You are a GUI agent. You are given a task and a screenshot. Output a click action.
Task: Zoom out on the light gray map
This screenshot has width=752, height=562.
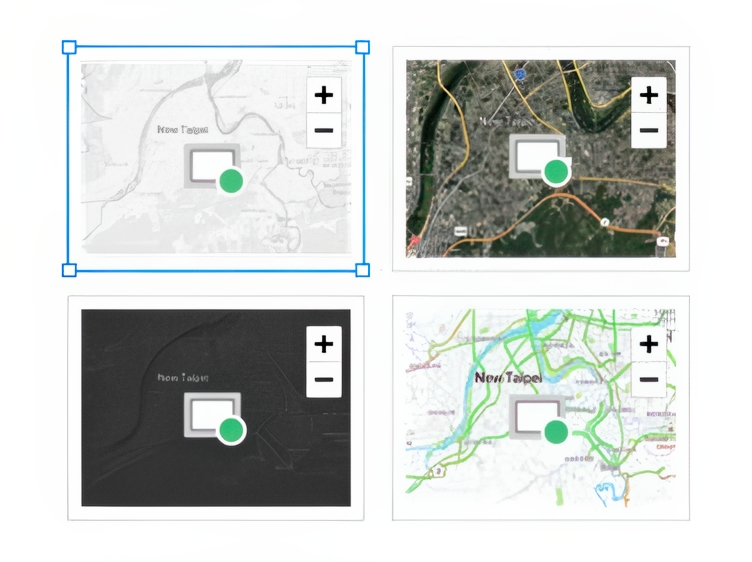(x=323, y=130)
